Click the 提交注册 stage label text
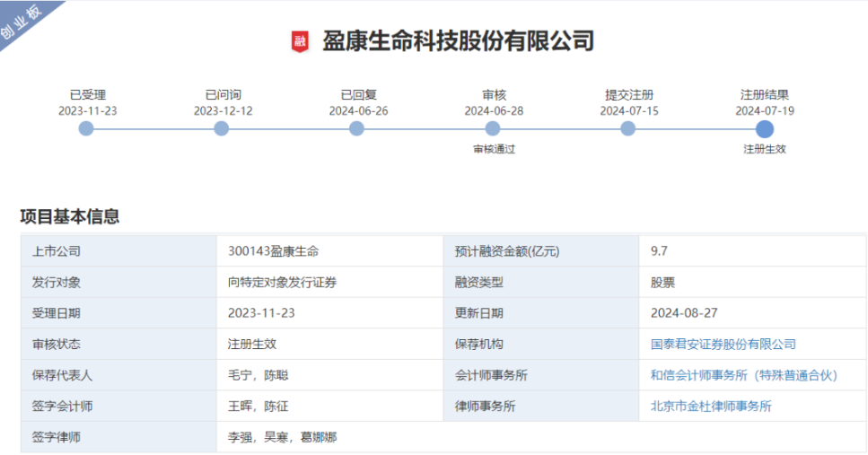The width and height of the screenshot is (868, 455). pyautogui.click(x=629, y=94)
